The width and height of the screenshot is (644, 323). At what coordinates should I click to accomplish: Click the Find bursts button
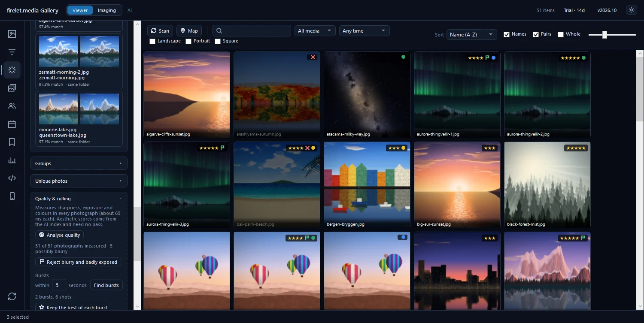(106, 285)
